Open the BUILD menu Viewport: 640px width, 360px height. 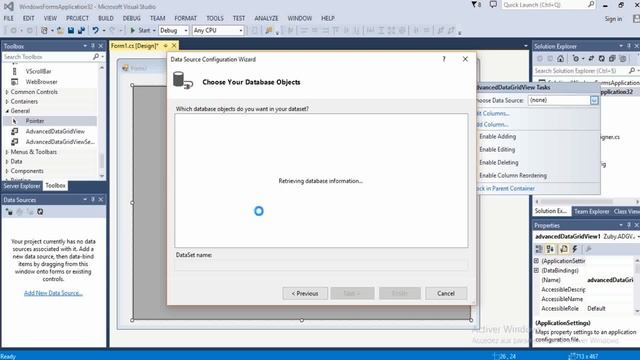(106, 18)
